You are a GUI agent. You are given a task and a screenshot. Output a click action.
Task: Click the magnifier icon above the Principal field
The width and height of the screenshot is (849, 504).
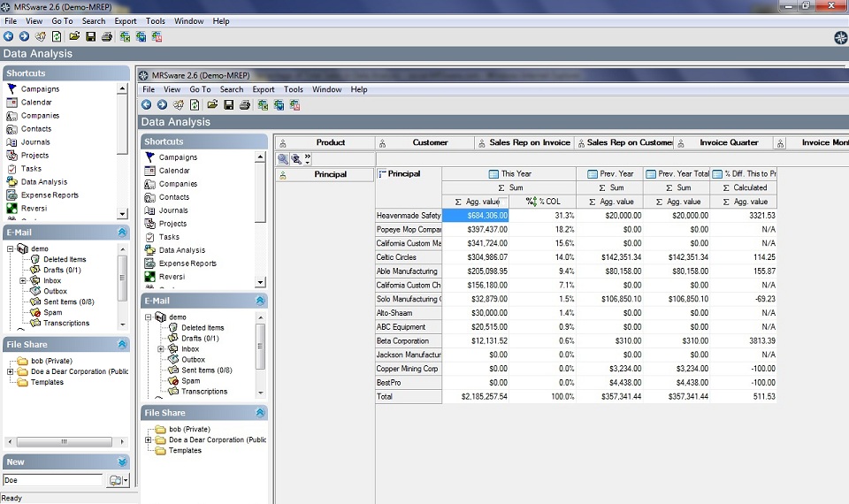click(283, 159)
